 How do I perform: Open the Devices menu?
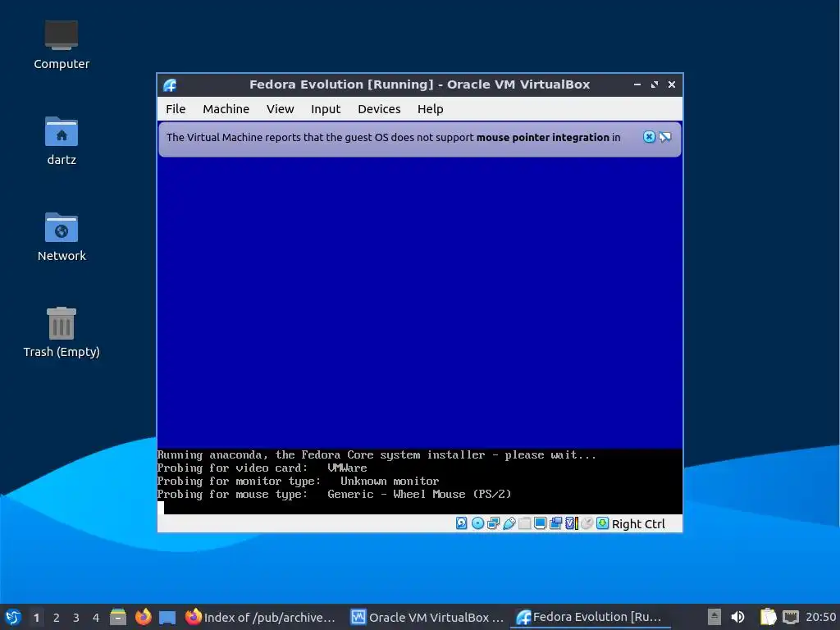point(379,109)
